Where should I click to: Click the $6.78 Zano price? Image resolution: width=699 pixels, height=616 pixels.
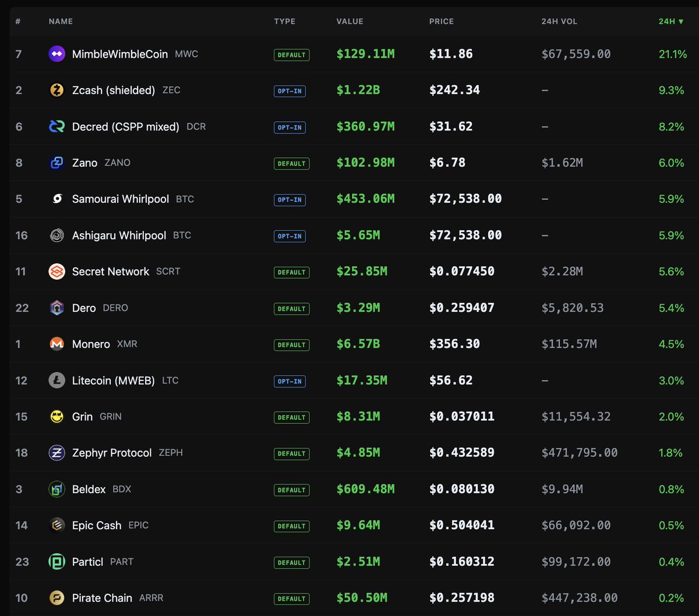point(447,163)
